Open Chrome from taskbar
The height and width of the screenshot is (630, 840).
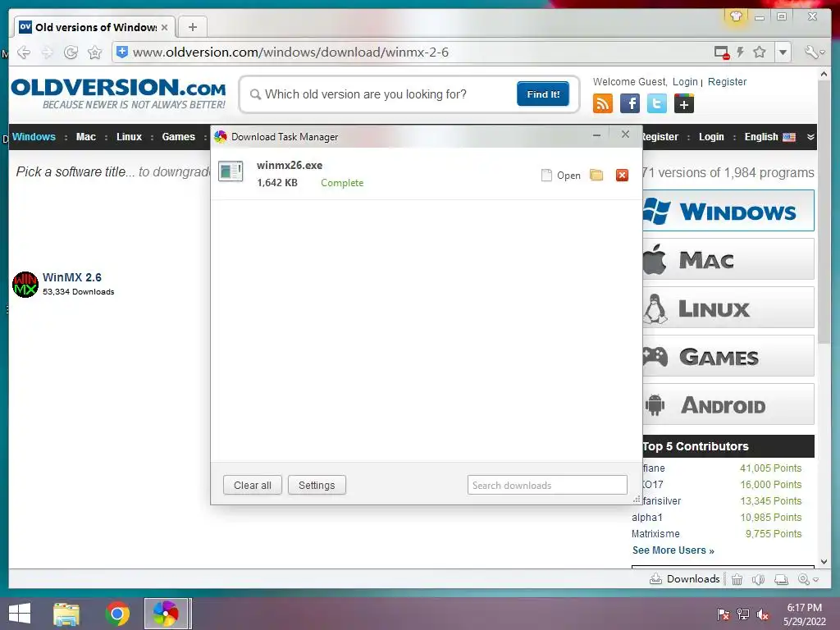[117, 614]
